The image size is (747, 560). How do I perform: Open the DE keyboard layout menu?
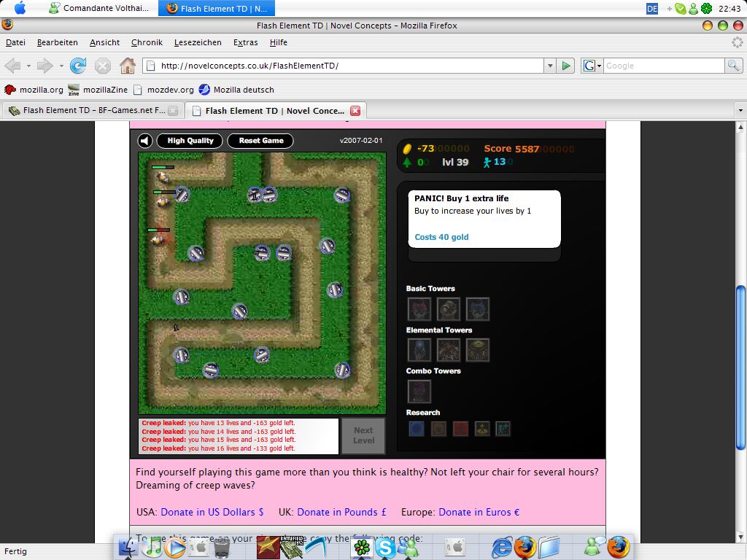(652, 9)
